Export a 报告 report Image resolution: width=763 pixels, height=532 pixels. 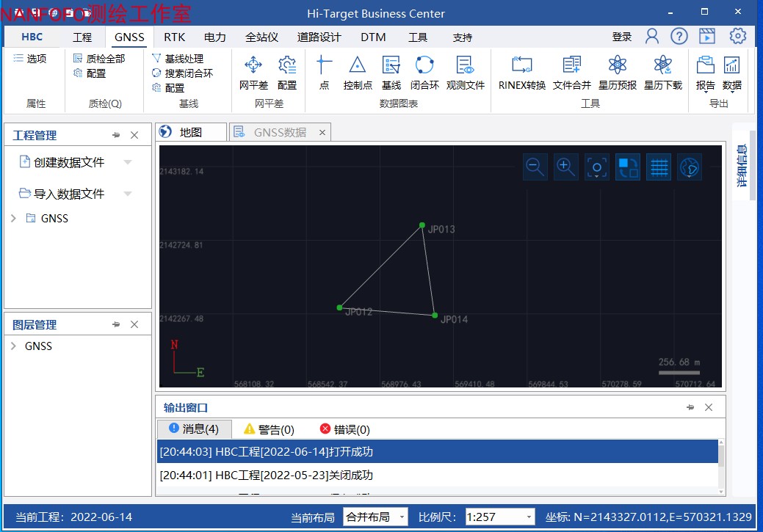point(705,73)
